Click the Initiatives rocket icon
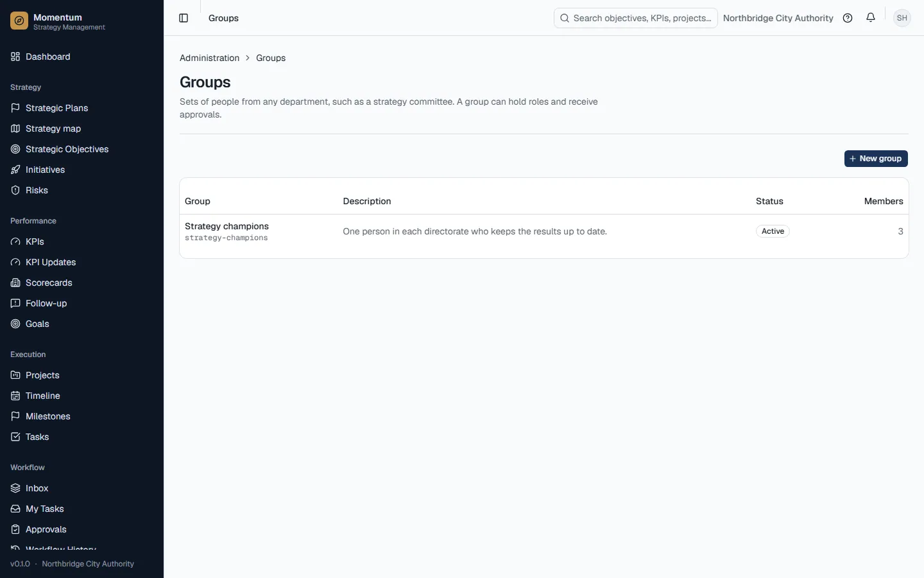924x578 pixels. point(15,170)
